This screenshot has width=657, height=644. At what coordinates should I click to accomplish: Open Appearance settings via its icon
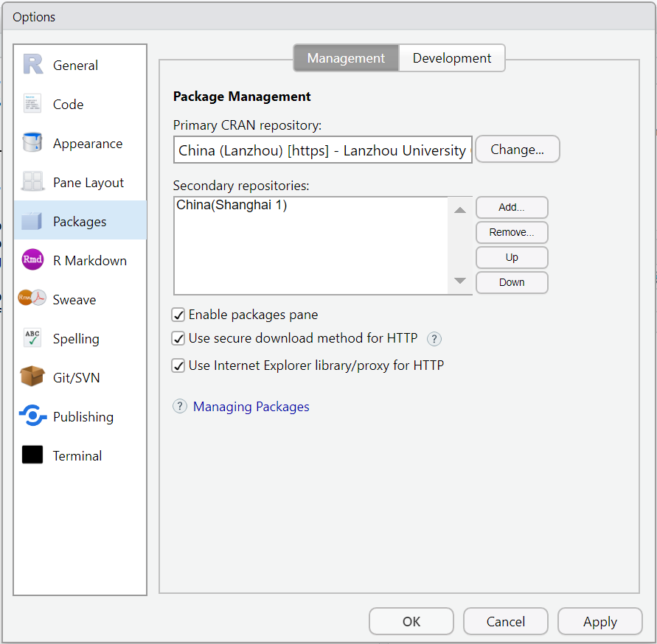click(x=32, y=143)
